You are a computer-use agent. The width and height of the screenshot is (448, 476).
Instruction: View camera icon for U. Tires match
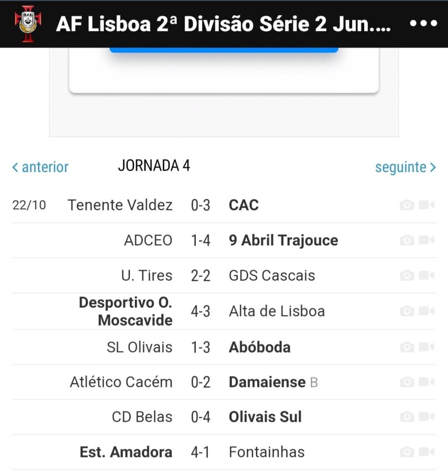[x=407, y=276]
